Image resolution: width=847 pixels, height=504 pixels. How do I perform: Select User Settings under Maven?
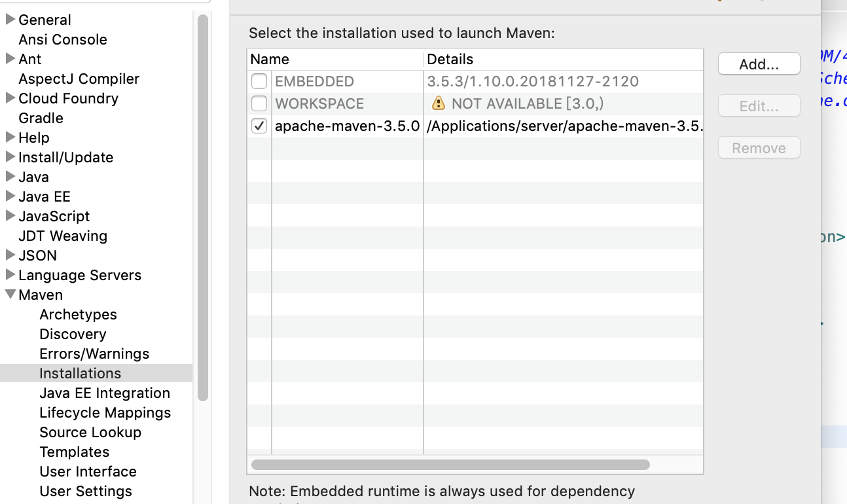86,491
